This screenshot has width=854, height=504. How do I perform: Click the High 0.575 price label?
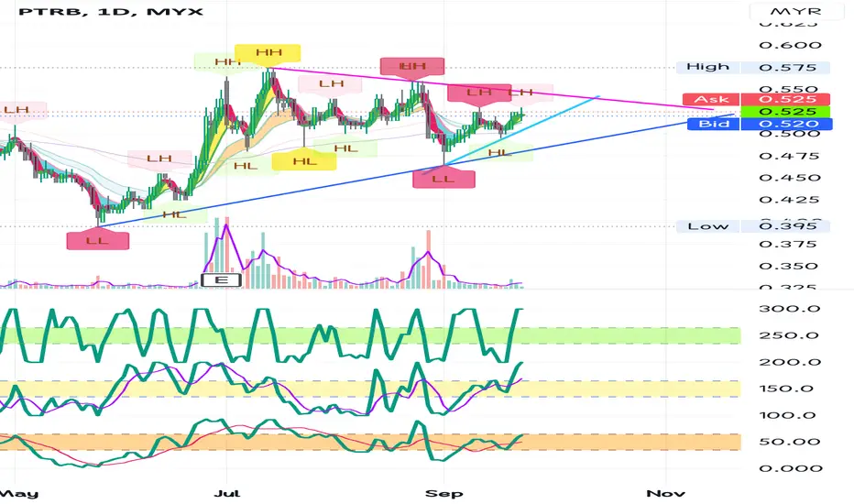752,67
